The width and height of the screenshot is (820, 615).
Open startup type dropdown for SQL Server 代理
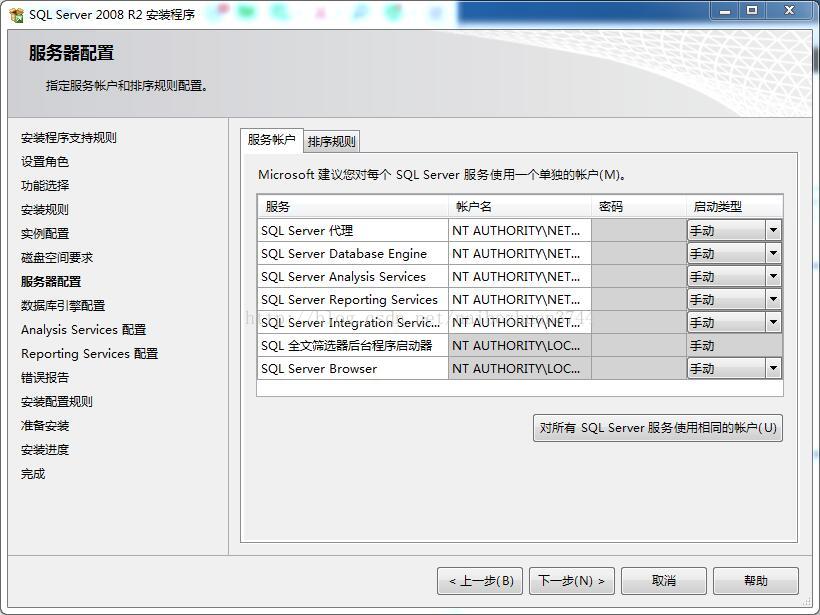coord(773,230)
